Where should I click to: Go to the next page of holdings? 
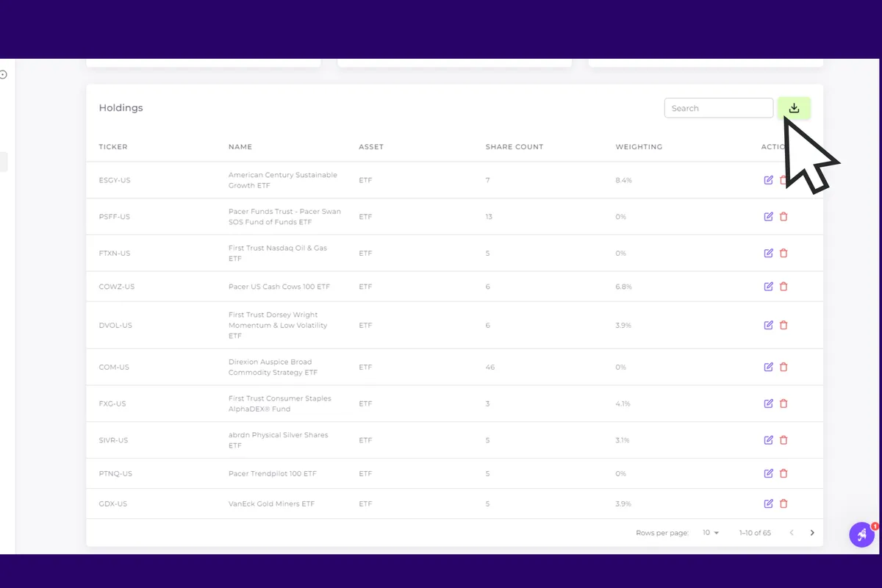[x=812, y=532]
